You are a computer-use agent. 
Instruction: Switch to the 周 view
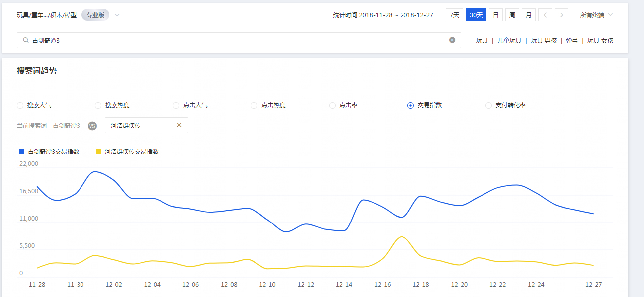pos(512,15)
